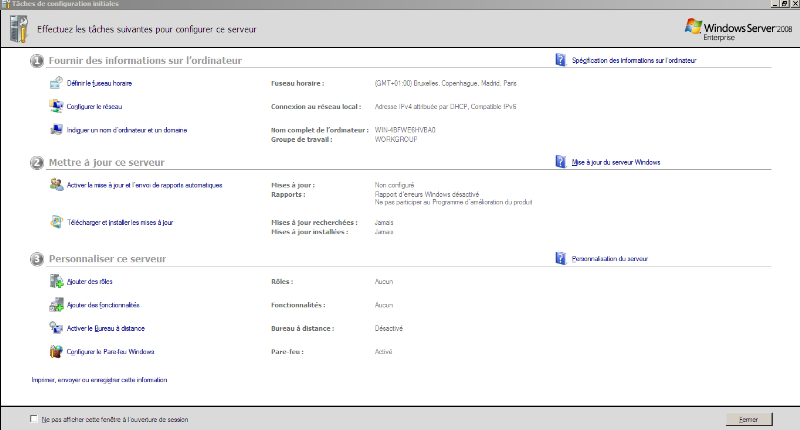Click the add features icon
The width and height of the screenshot is (800, 430).
tap(56, 305)
